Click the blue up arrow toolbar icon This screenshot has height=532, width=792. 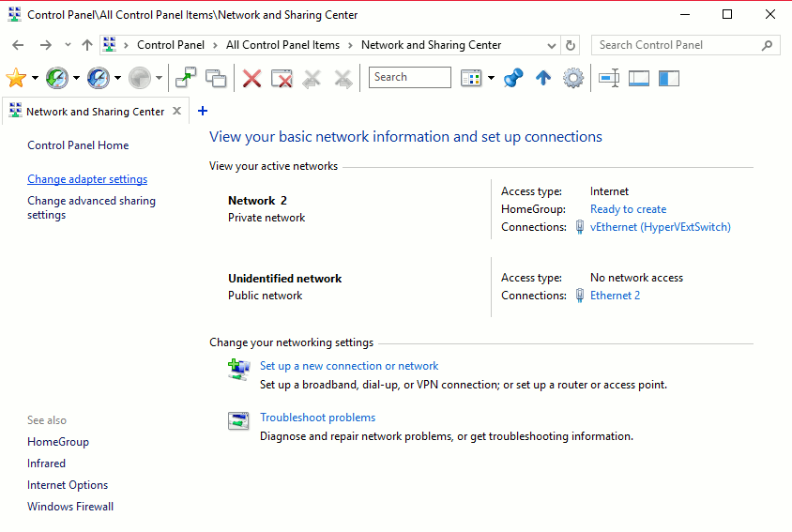coord(542,78)
